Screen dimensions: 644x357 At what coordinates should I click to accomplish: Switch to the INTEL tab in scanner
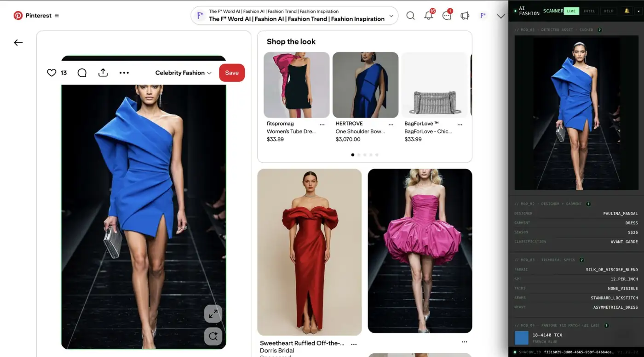tap(589, 11)
